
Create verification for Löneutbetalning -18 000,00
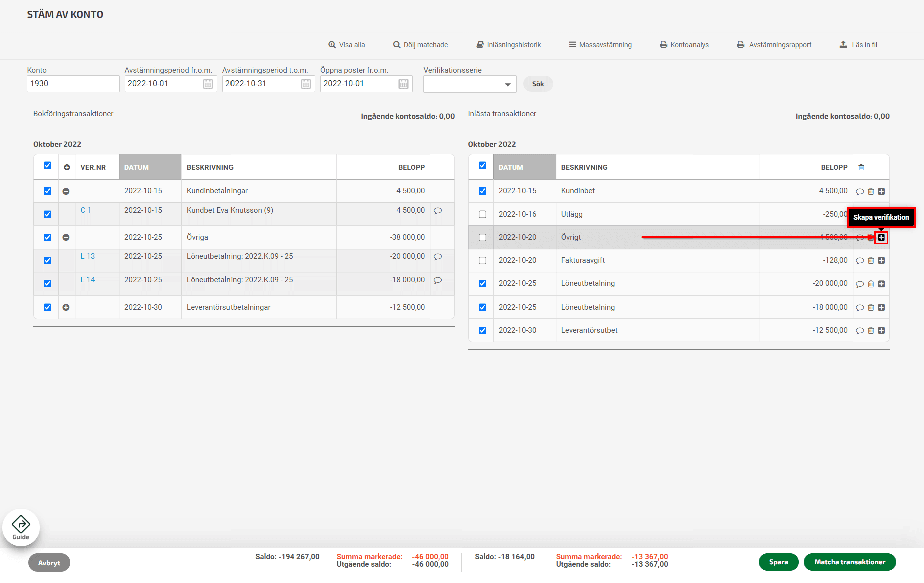pos(881,307)
